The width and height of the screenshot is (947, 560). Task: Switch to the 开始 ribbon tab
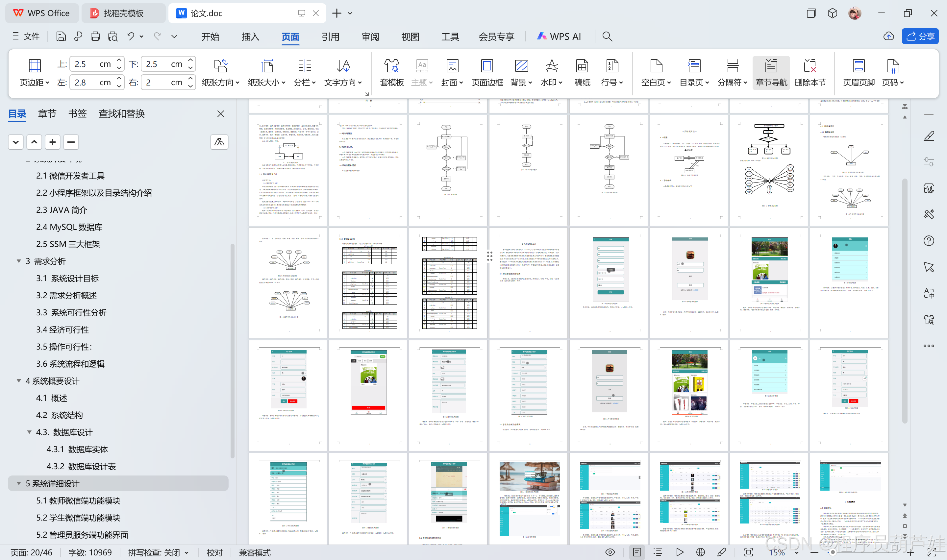pyautogui.click(x=210, y=37)
